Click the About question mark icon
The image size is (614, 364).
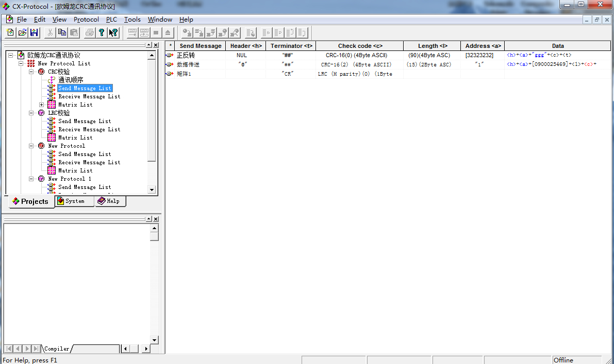pyautogui.click(x=102, y=33)
